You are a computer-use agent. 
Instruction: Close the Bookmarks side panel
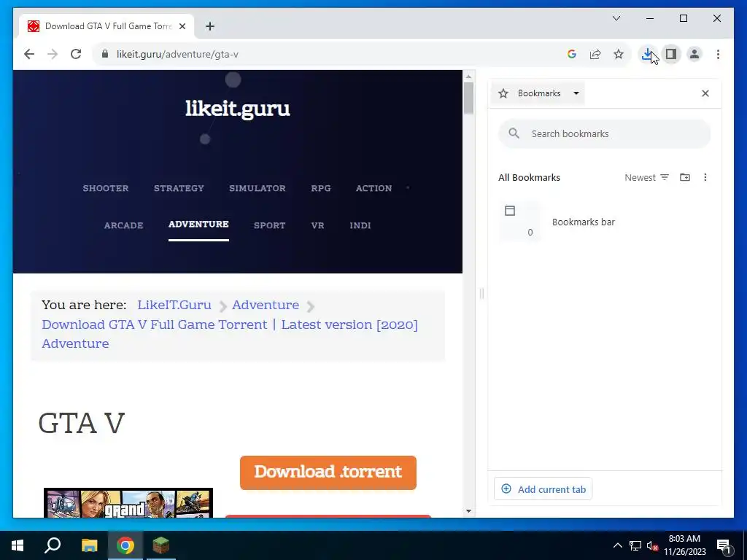click(x=705, y=93)
